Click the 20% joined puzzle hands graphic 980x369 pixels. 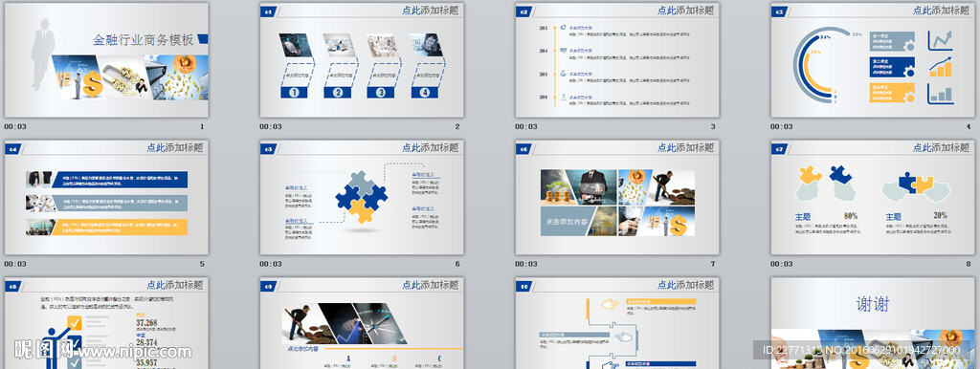tap(916, 186)
